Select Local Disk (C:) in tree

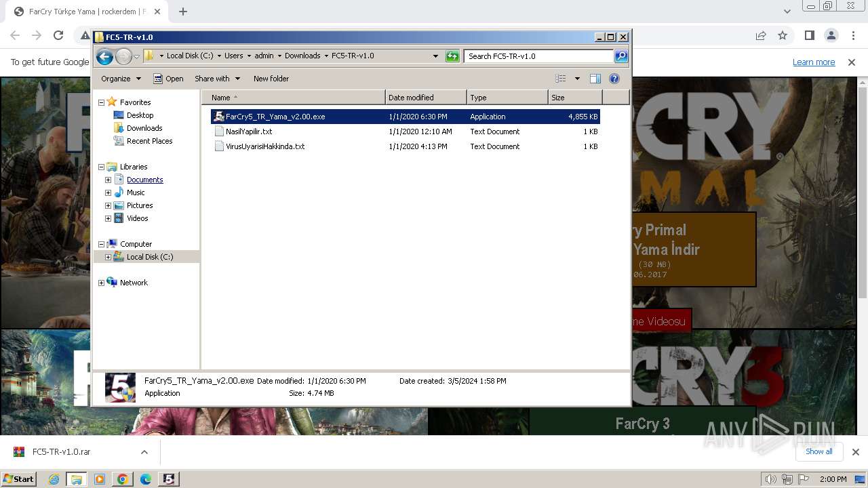pyautogui.click(x=149, y=257)
